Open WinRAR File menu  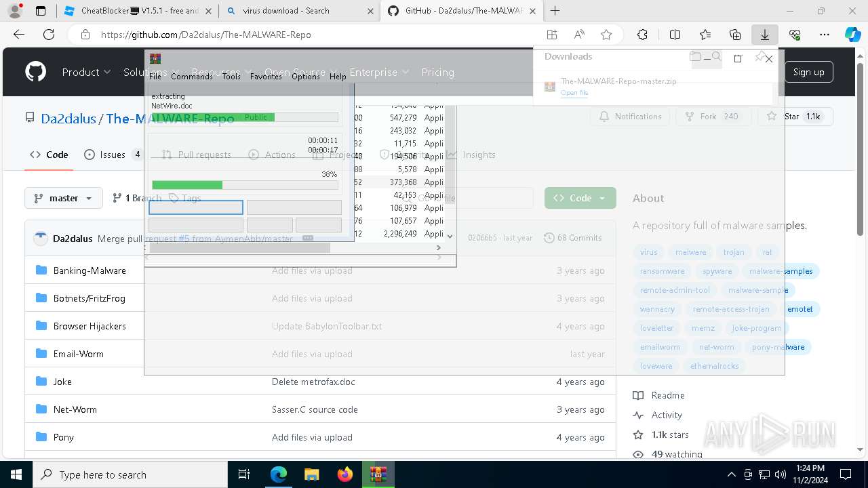click(155, 77)
